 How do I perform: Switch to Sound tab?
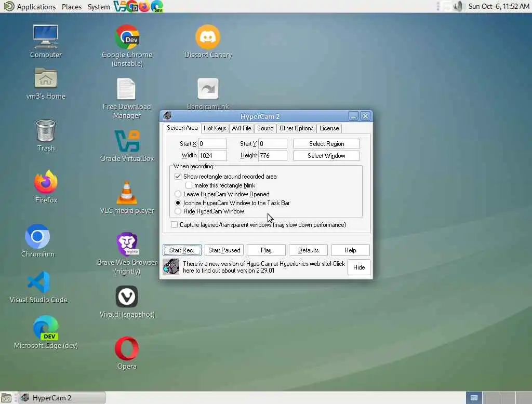265,128
